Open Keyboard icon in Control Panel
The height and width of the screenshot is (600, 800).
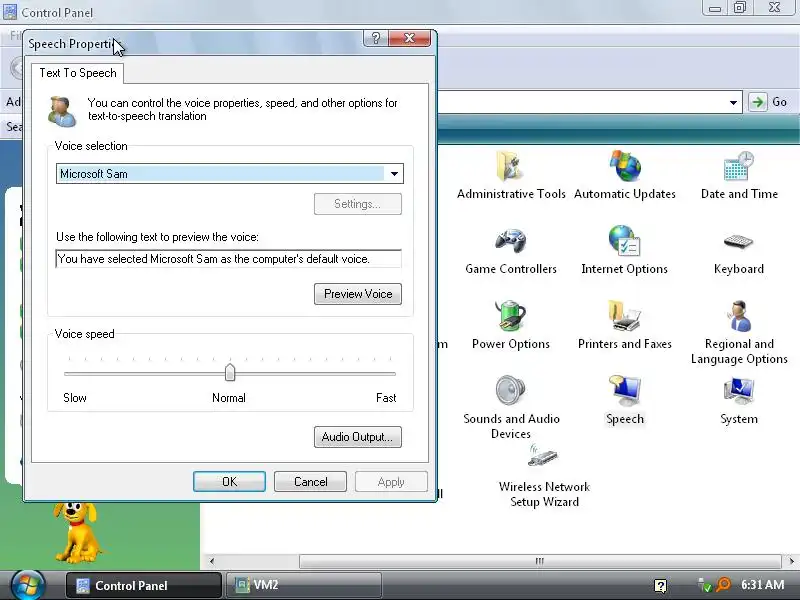738,241
